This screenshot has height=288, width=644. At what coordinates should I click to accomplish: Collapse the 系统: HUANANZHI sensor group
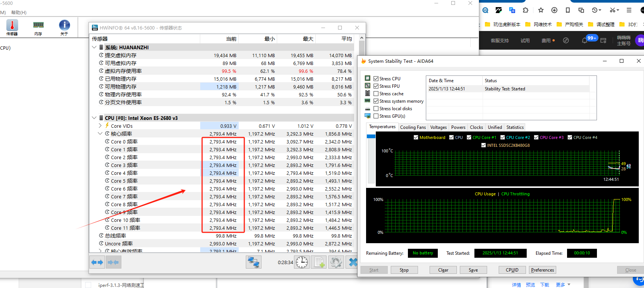coord(94,47)
